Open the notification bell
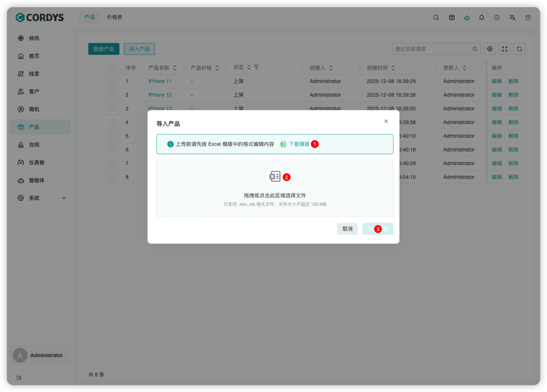 coord(481,17)
